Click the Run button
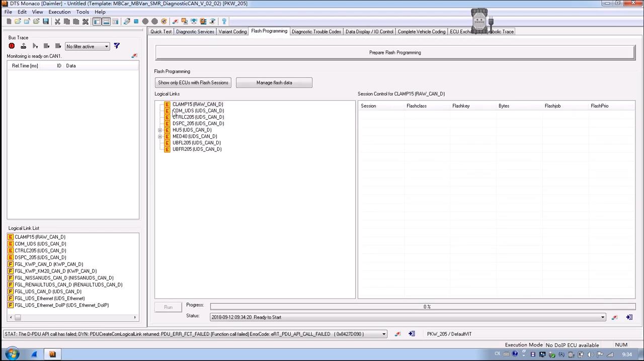Image resolution: width=644 pixels, height=361 pixels. point(168,307)
